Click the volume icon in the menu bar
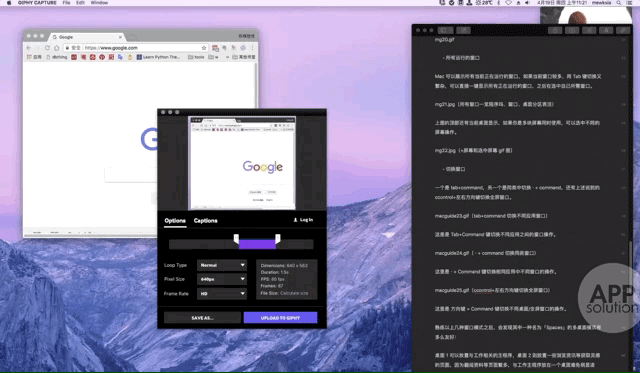This screenshot has height=373, width=640. coord(527,3)
